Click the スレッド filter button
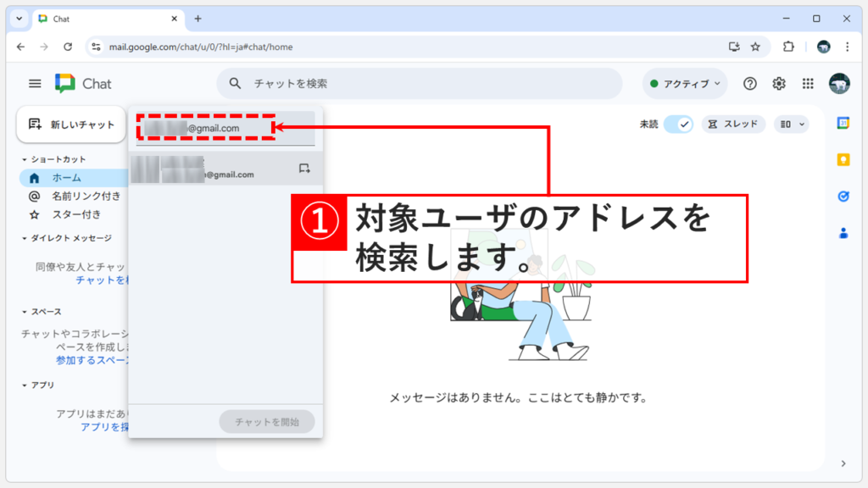The width and height of the screenshot is (868, 488). click(734, 124)
